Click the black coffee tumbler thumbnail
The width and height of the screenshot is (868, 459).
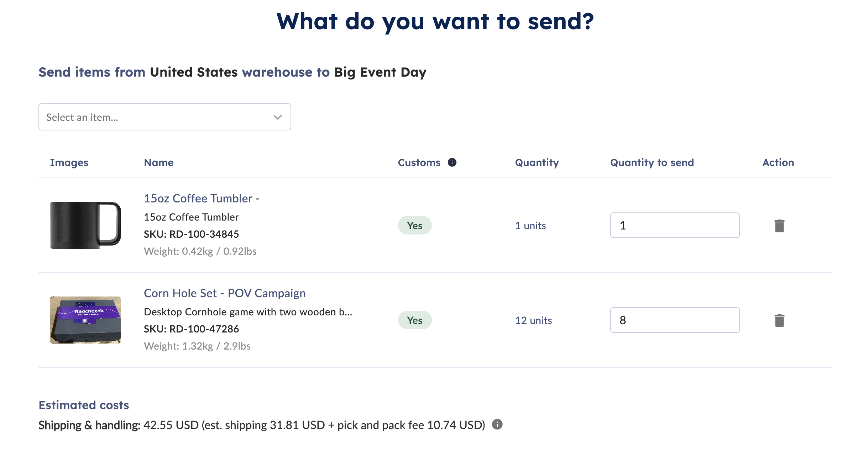tap(85, 225)
